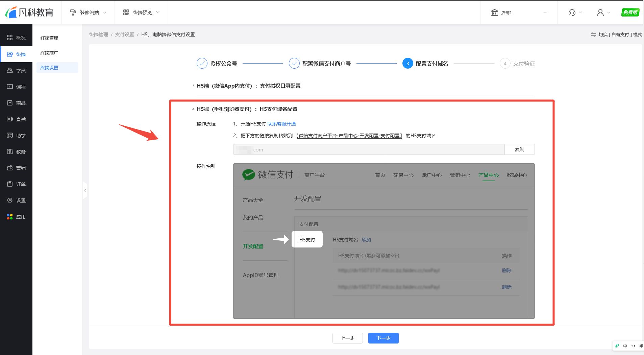
Task: Click step 4 支付验证 circle
Action: (505, 63)
